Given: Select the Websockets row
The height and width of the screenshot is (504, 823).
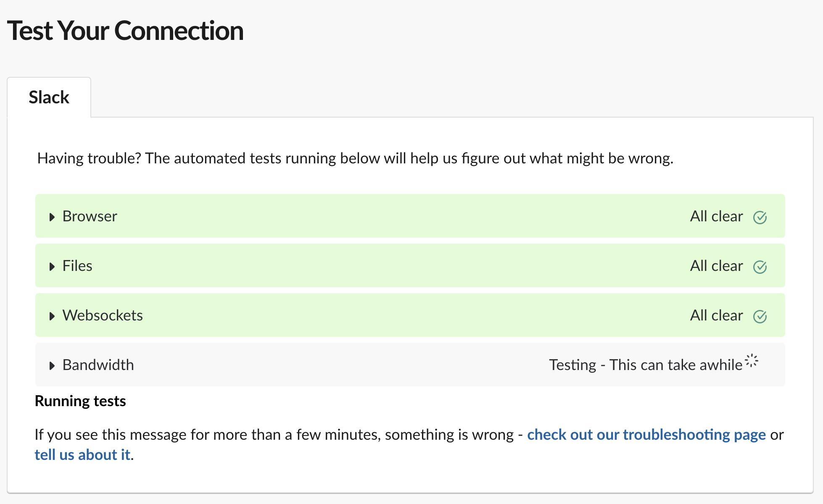Looking at the screenshot, I should point(410,315).
